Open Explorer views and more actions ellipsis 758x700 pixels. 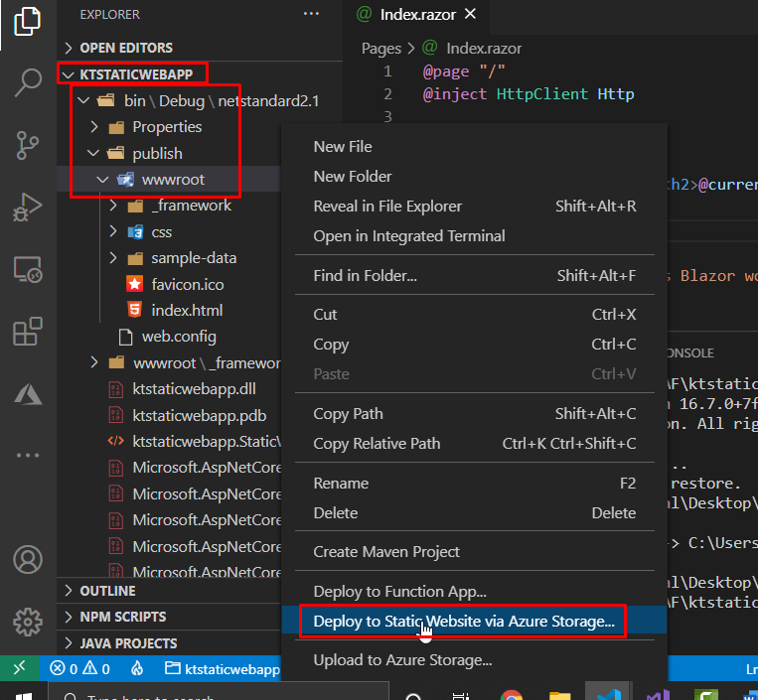coord(311,14)
